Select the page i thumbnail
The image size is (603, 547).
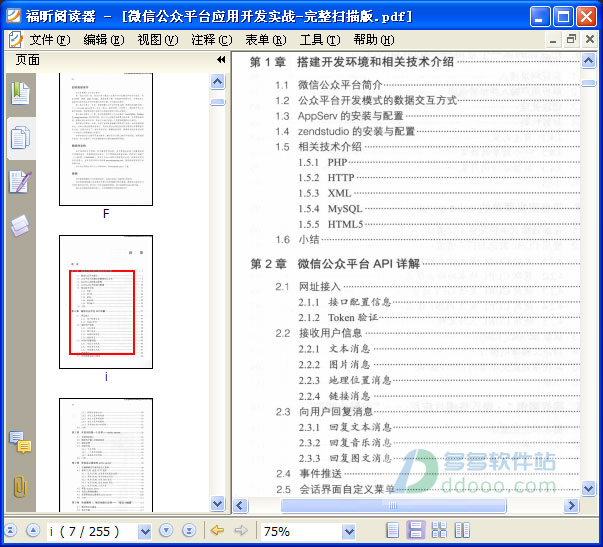106,302
